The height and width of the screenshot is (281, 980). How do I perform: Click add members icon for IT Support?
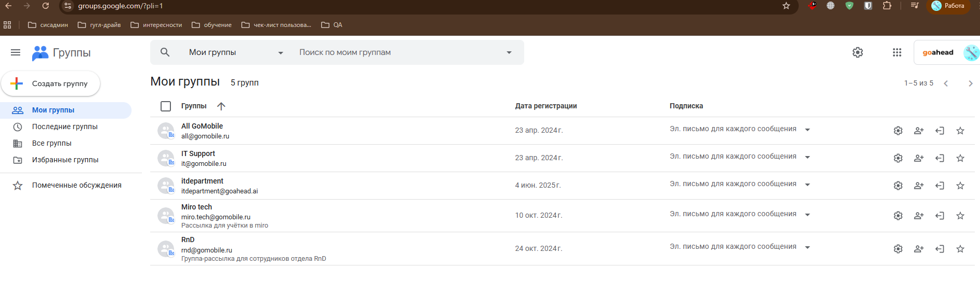[918, 158]
